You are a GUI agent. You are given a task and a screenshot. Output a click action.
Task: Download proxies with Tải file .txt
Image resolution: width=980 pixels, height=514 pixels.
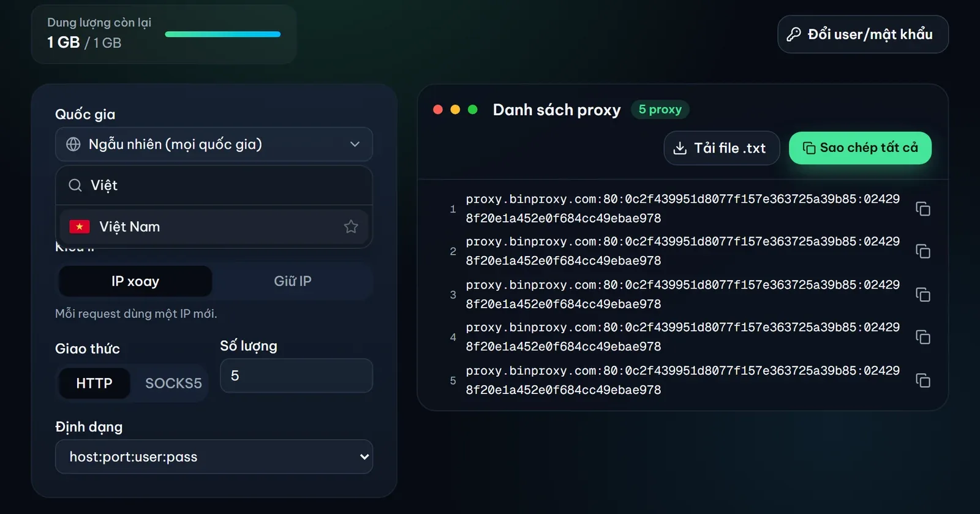pyautogui.click(x=722, y=148)
